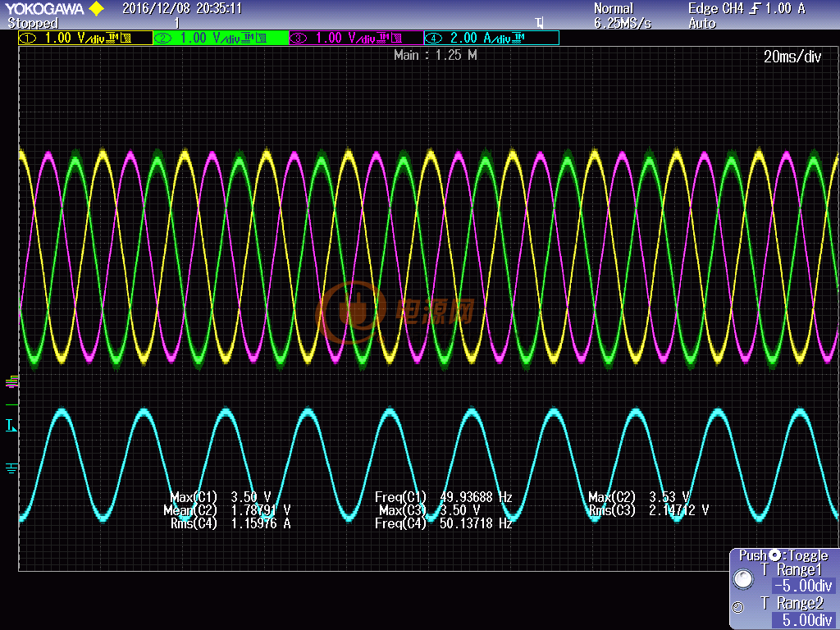Click the Mean(C2) 1.78791 V measurement
The image size is (840, 630).
click(227, 510)
